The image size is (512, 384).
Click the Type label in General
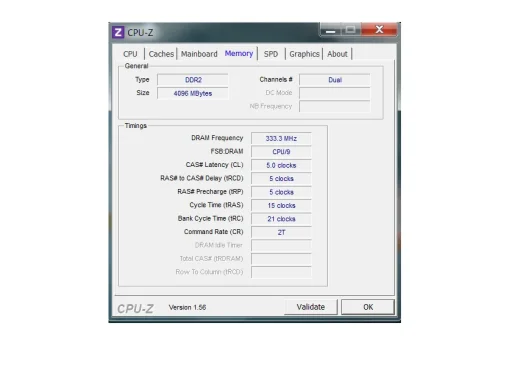point(142,80)
